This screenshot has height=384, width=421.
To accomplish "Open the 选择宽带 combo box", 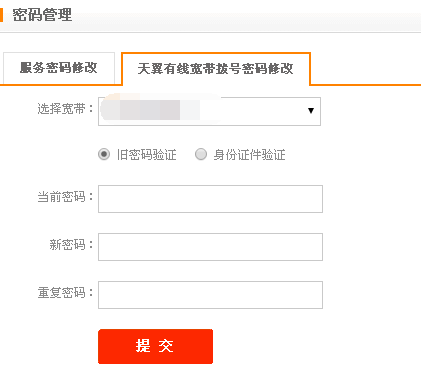I will coord(209,111).
